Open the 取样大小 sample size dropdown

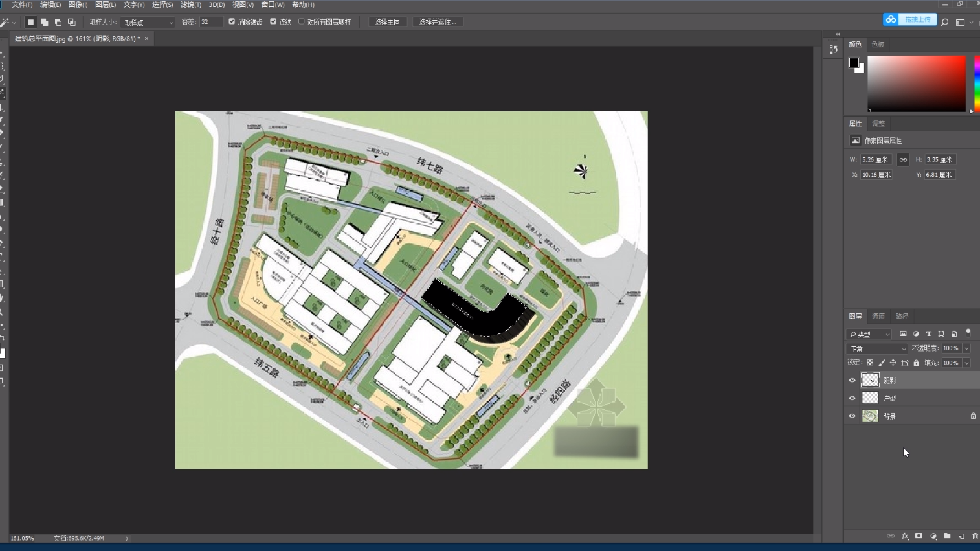[x=148, y=21]
